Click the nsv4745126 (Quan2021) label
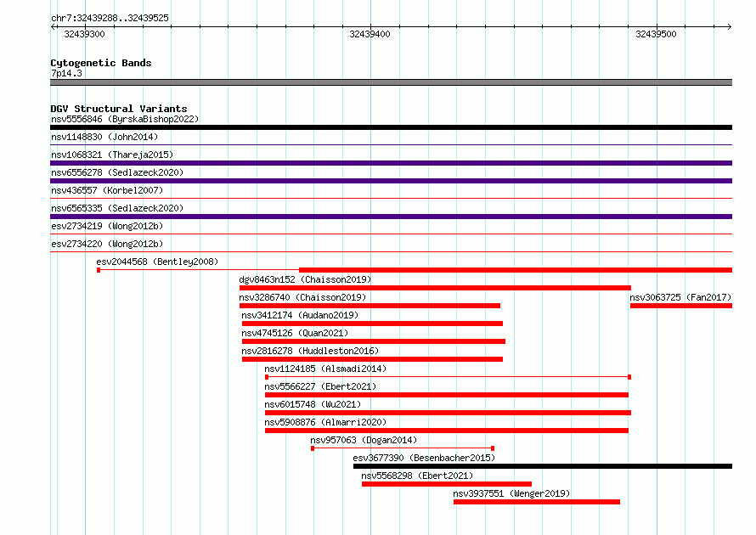 point(295,333)
